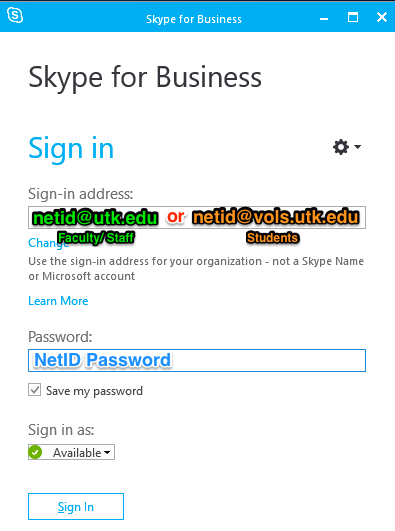Click the Sign in as label
The width and height of the screenshot is (395, 531).
click(61, 430)
